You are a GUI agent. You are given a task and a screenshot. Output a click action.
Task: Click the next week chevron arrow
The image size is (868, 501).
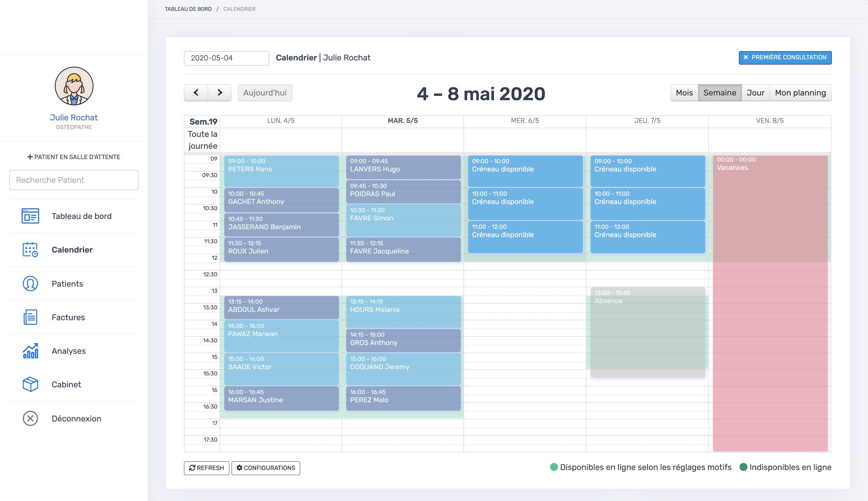[220, 93]
